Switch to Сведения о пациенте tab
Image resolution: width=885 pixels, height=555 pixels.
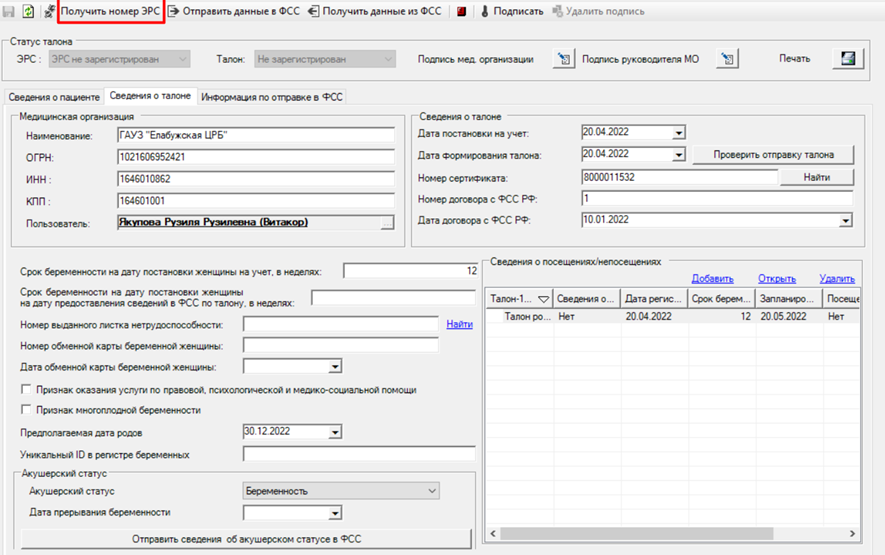(54, 97)
